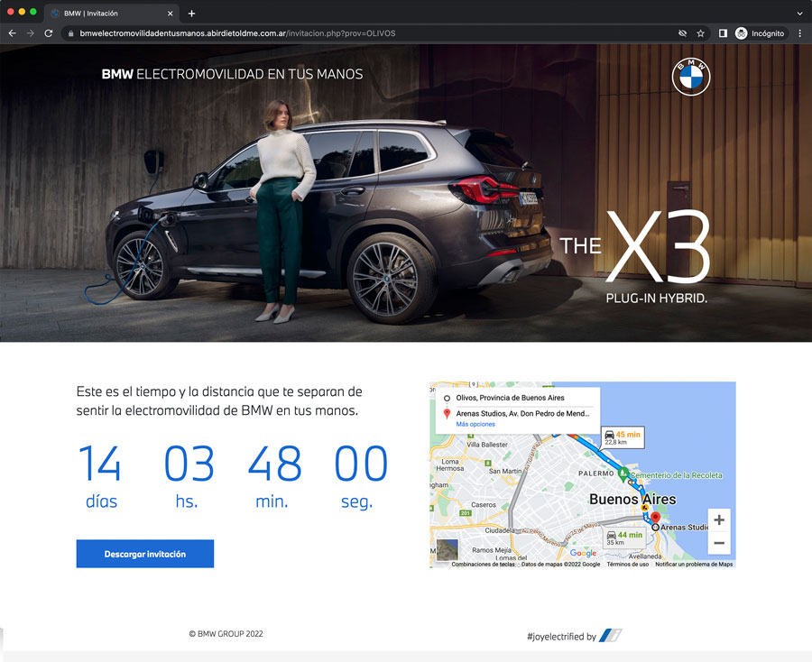The image size is (812, 662).
Task: Open the Más opciones link on the map
Action: coord(475,424)
